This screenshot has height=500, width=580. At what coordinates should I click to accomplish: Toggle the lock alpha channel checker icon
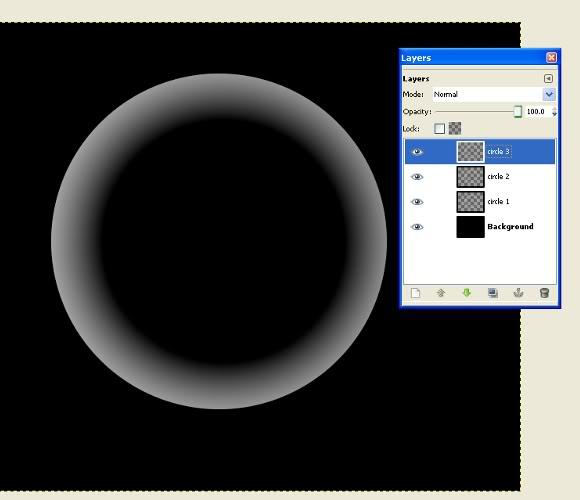click(455, 128)
